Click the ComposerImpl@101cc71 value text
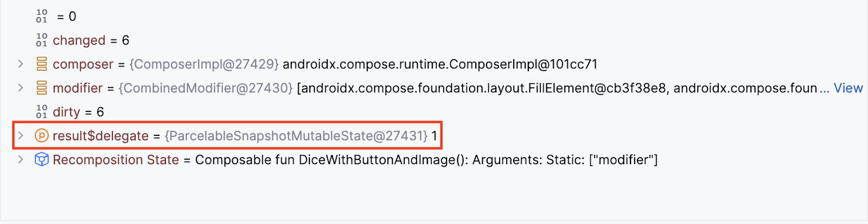The width and height of the screenshot is (868, 224). (x=439, y=64)
